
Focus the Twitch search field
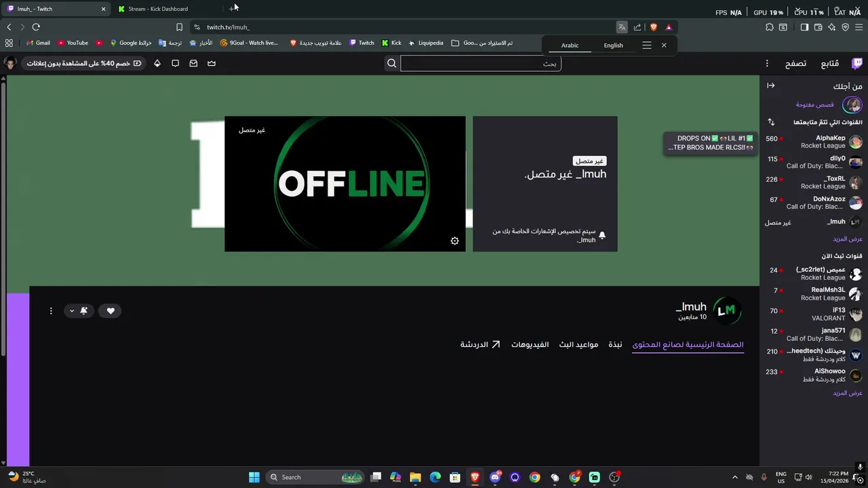[x=481, y=63]
